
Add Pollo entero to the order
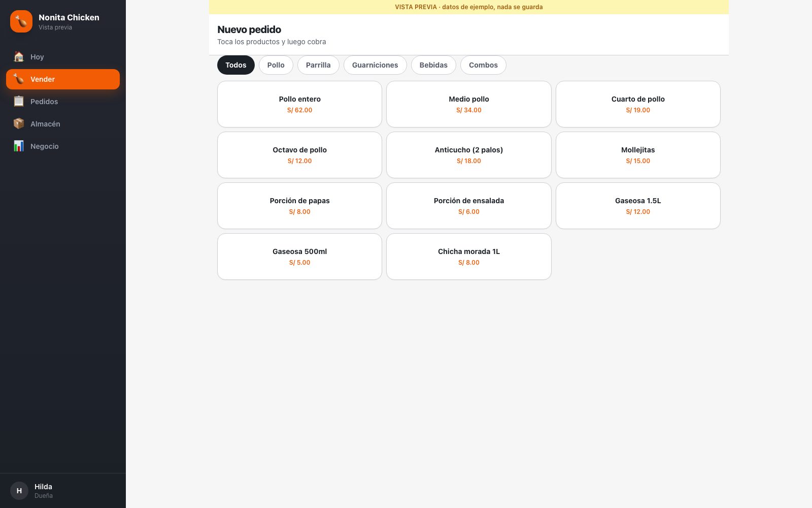tap(299, 104)
